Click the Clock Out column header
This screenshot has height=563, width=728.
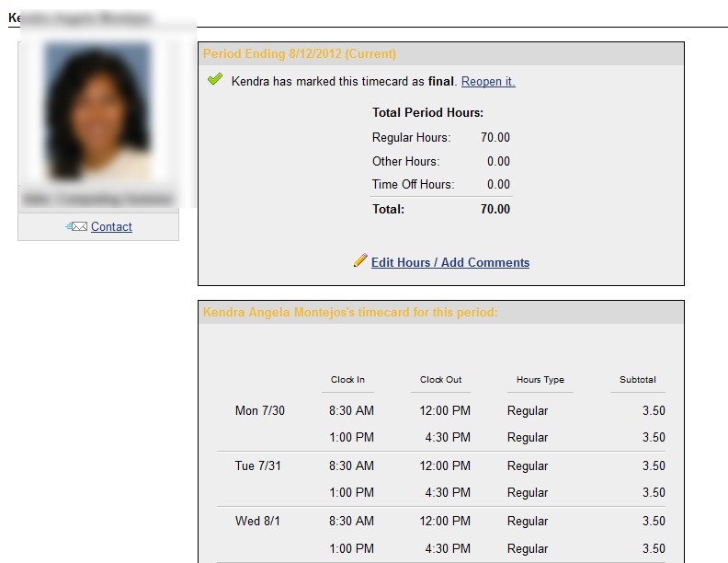[440, 380]
